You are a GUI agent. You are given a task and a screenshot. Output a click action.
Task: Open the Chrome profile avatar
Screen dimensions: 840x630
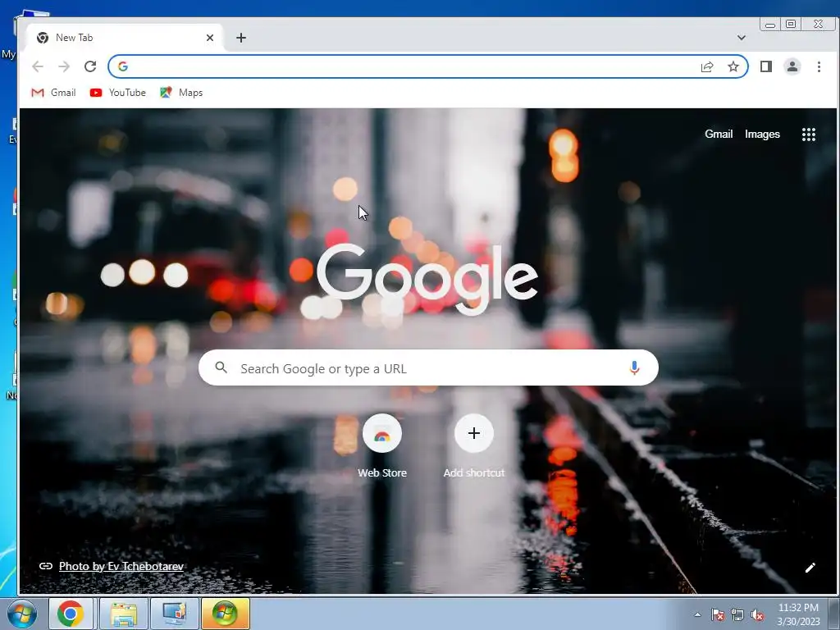792,66
